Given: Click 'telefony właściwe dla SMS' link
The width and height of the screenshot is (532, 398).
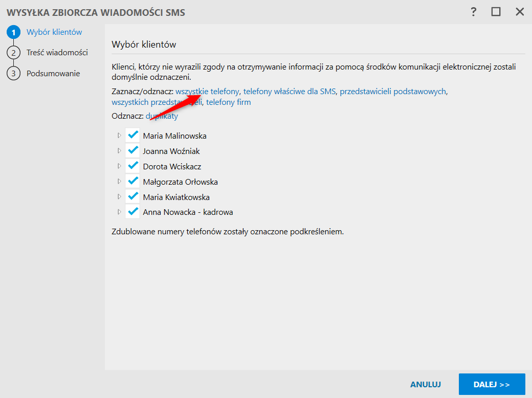Looking at the screenshot, I should pos(289,92).
